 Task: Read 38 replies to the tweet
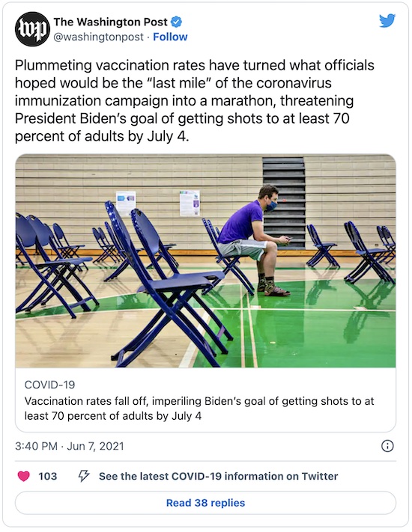[x=205, y=503]
